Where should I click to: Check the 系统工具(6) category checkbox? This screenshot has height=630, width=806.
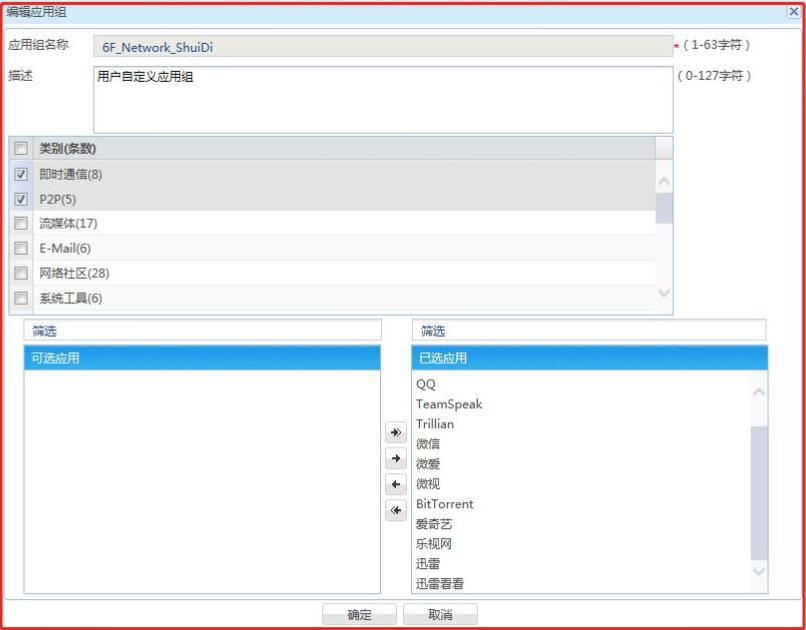tap(21, 298)
